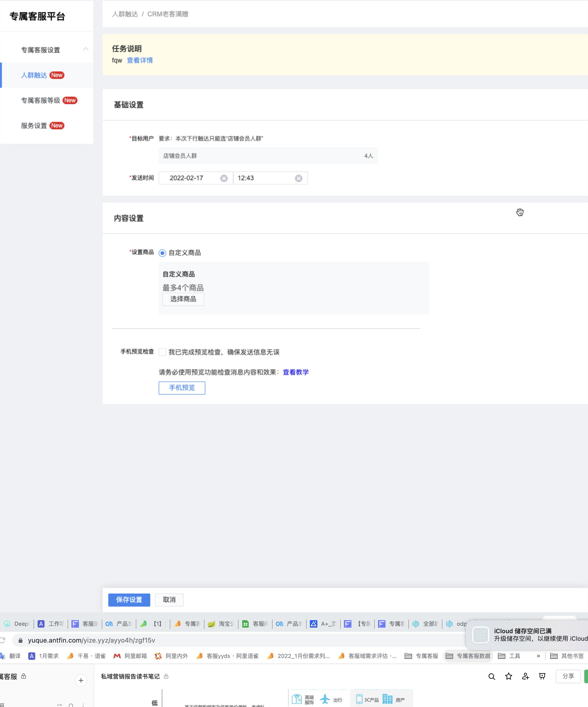Check the 我已完成预览检查 checkbox
The image size is (588, 707).
tap(162, 352)
